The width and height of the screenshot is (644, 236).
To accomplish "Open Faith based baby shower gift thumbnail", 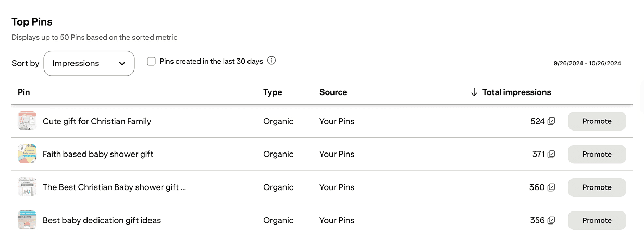I will [27, 154].
